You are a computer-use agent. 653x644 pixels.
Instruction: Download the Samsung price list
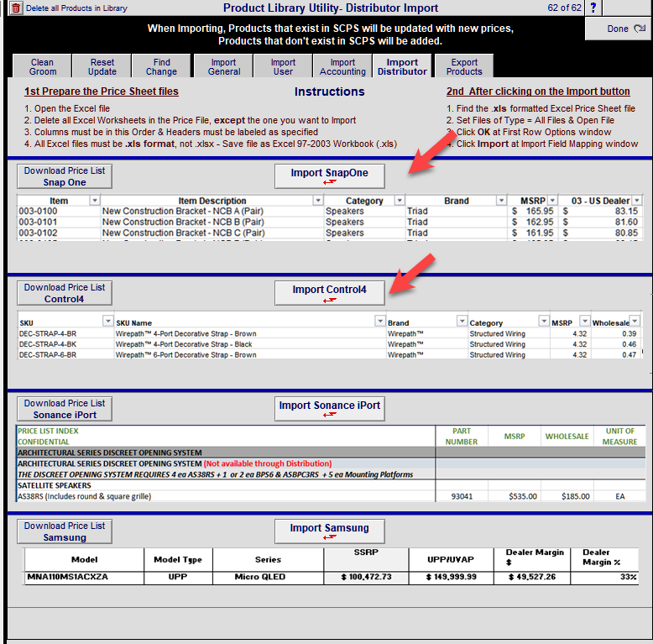65,531
